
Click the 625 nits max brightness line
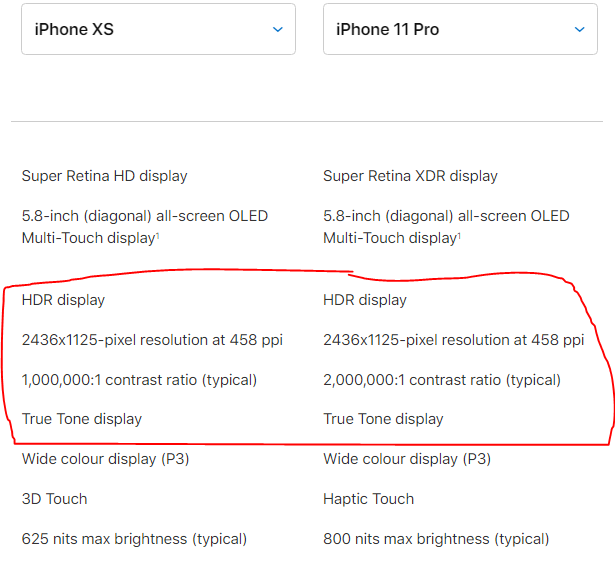134,539
